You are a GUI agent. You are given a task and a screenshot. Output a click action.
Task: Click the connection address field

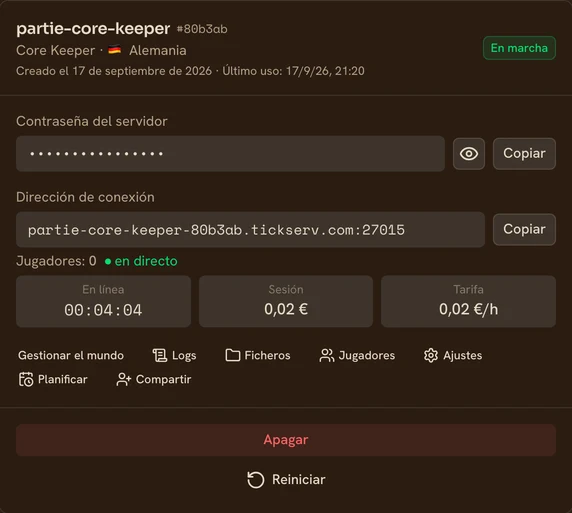[x=250, y=230]
